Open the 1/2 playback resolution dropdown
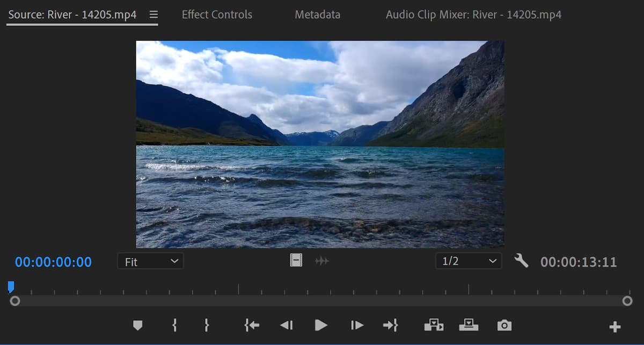The image size is (644, 345). pyautogui.click(x=468, y=261)
